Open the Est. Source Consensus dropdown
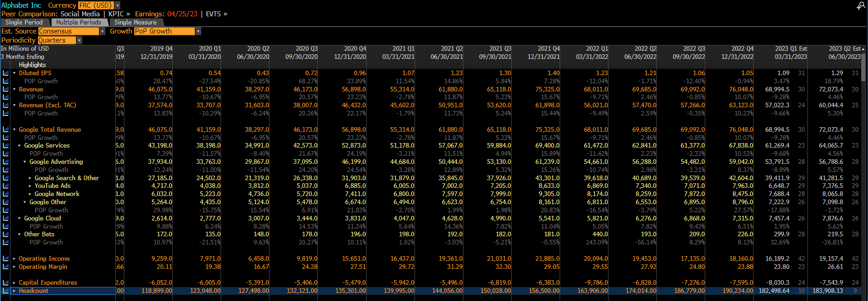Image resolution: width=868 pixels, height=301 pixels. coord(102,31)
